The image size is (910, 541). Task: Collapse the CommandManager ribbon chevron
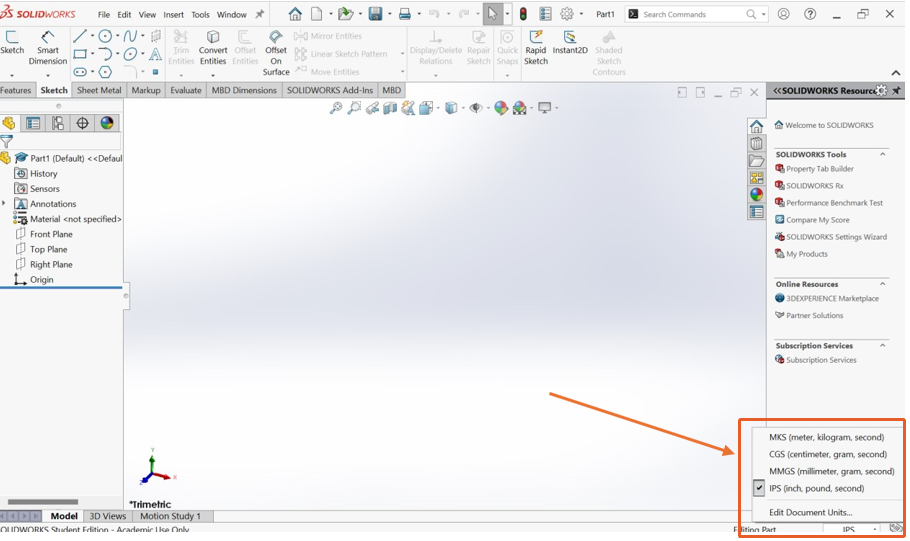pos(895,73)
